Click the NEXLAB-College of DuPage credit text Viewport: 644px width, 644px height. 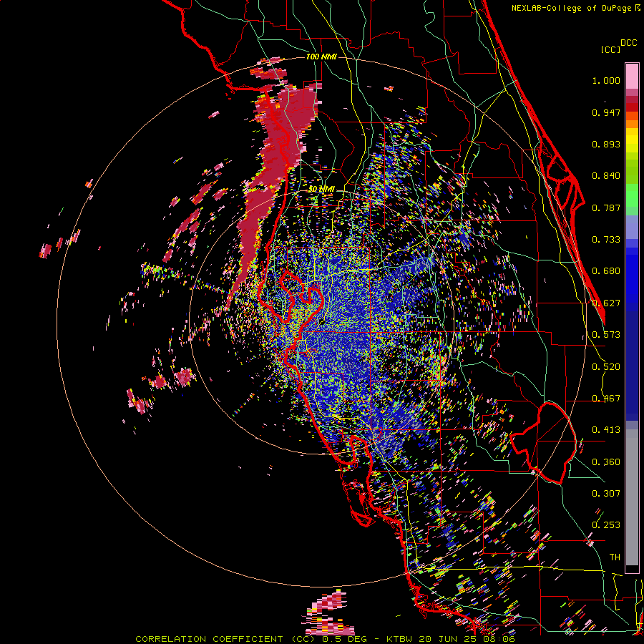[x=572, y=8]
